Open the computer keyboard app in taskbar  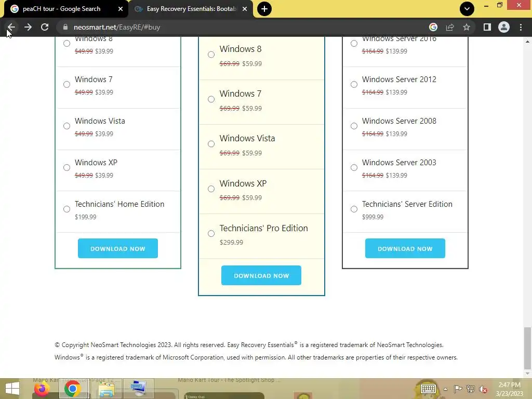(x=138, y=389)
